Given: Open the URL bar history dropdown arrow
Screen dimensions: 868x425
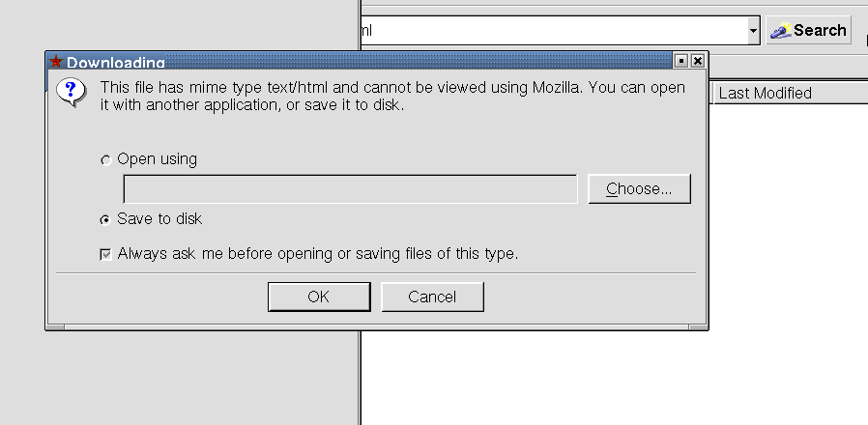Looking at the screenshot, I should tap(753, 31).
